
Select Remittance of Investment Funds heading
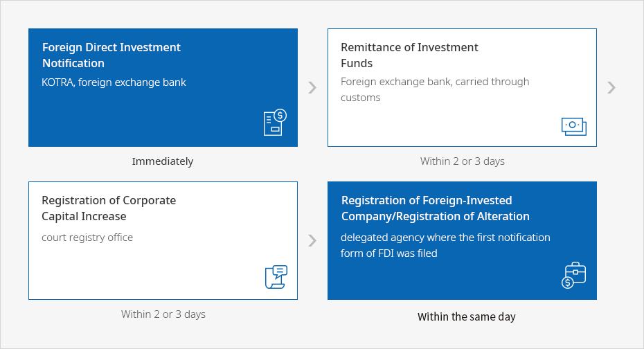(x=409, y=55)
